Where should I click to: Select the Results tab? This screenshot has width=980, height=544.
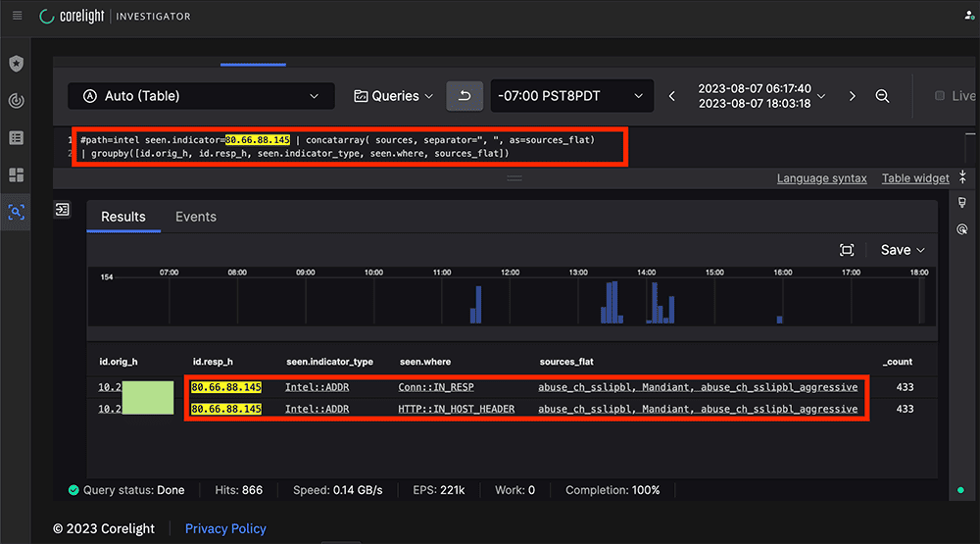coord(123,217)
